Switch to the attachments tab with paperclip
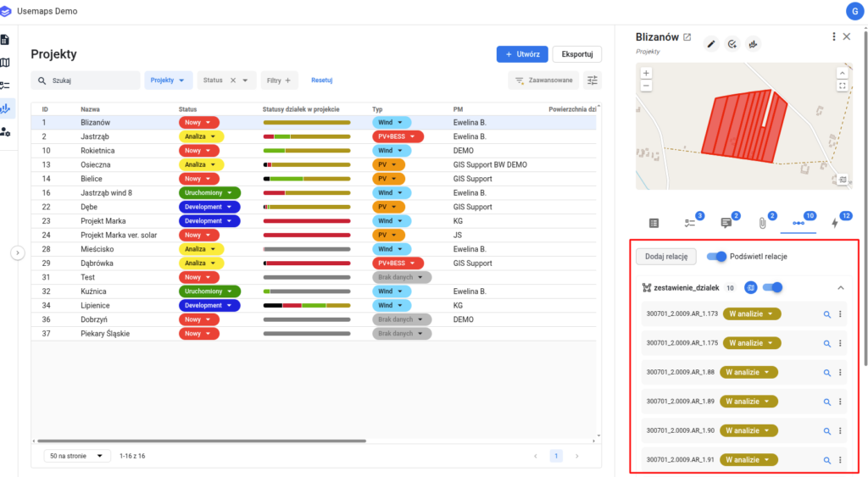Viewport: 868px width, 477px height. (x=762, y=223)
